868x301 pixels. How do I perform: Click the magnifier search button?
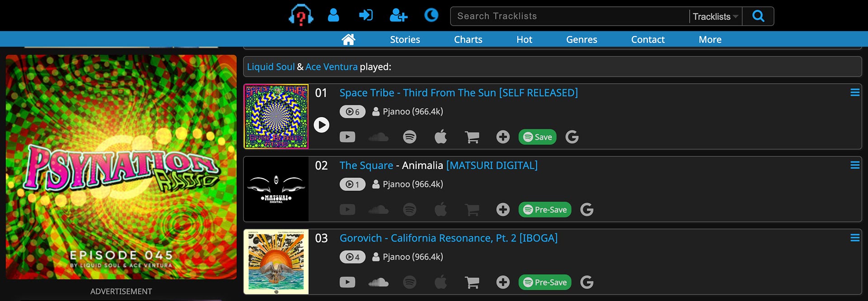point(758,16)
